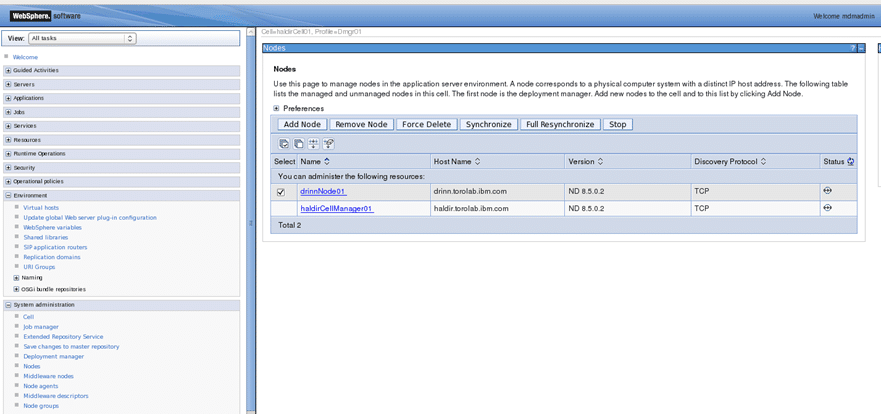The height and width of the screenshot is (414, 881).
Task: Open Deployment manager link
Action: (53, 357)
